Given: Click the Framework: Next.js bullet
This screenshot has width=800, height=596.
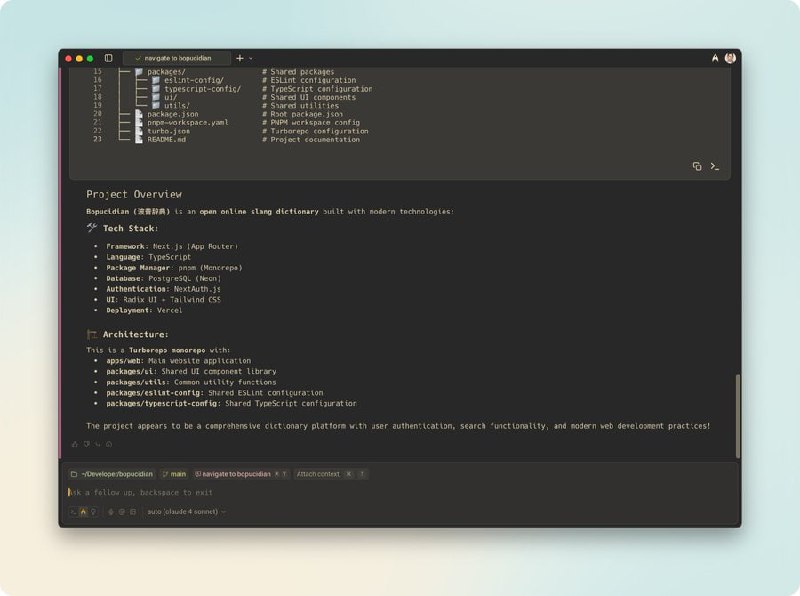Looking at the screenshot, I should (x=172, y=246).
